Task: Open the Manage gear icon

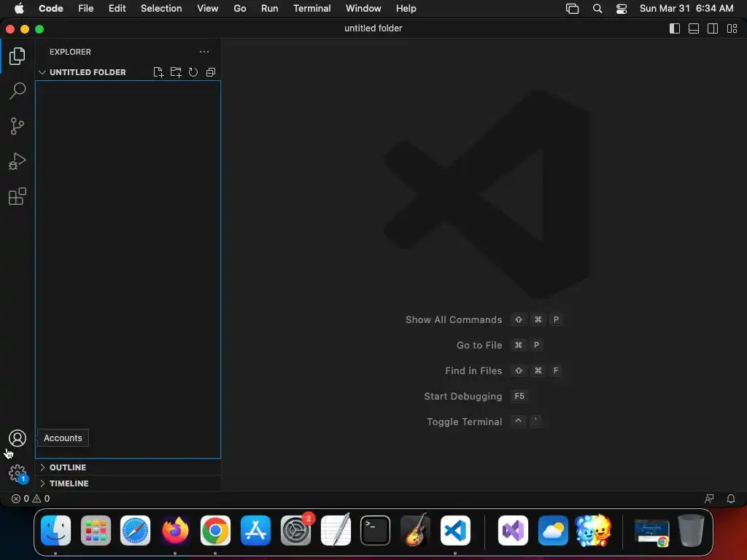Action: (x=18, y=473)
